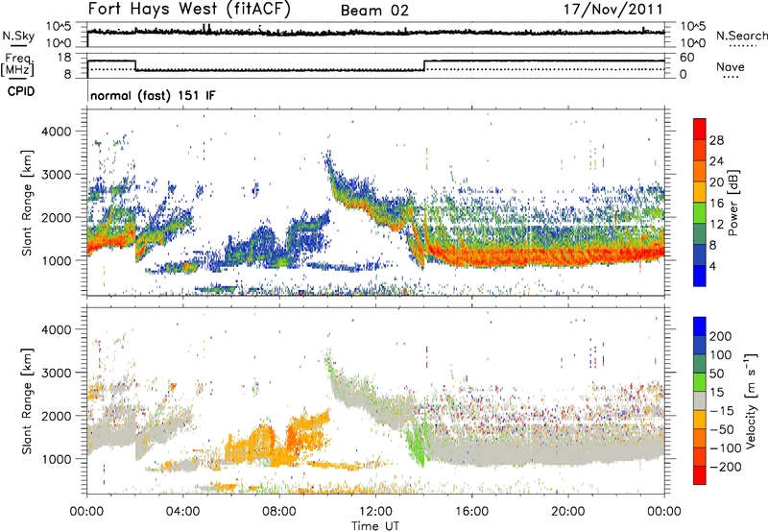Click the '04:00' time axis label
This screenshot has height=532, width=768.
tap(182, 512)
